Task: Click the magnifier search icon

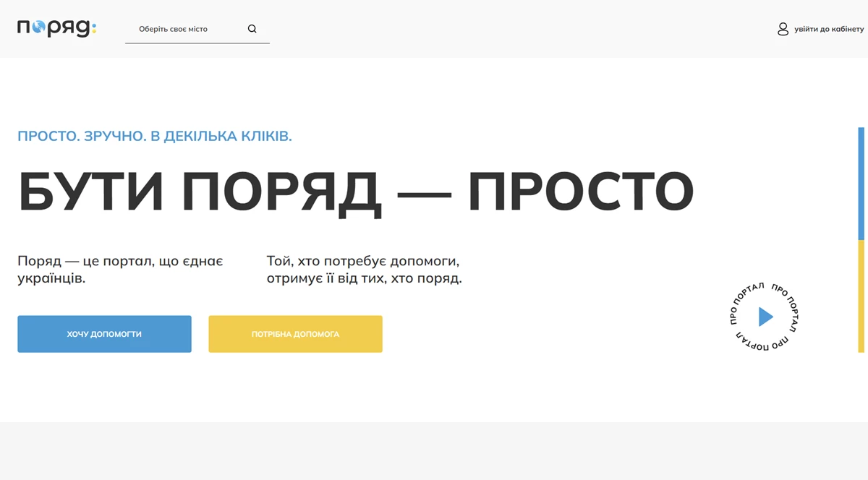Action: [252, 29]
